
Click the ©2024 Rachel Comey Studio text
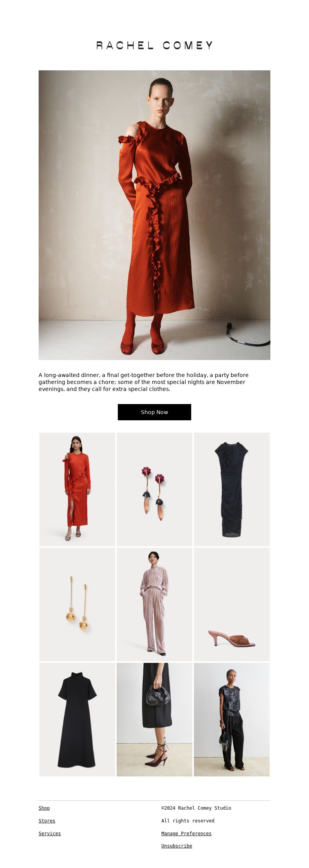(x=196, y=808)
